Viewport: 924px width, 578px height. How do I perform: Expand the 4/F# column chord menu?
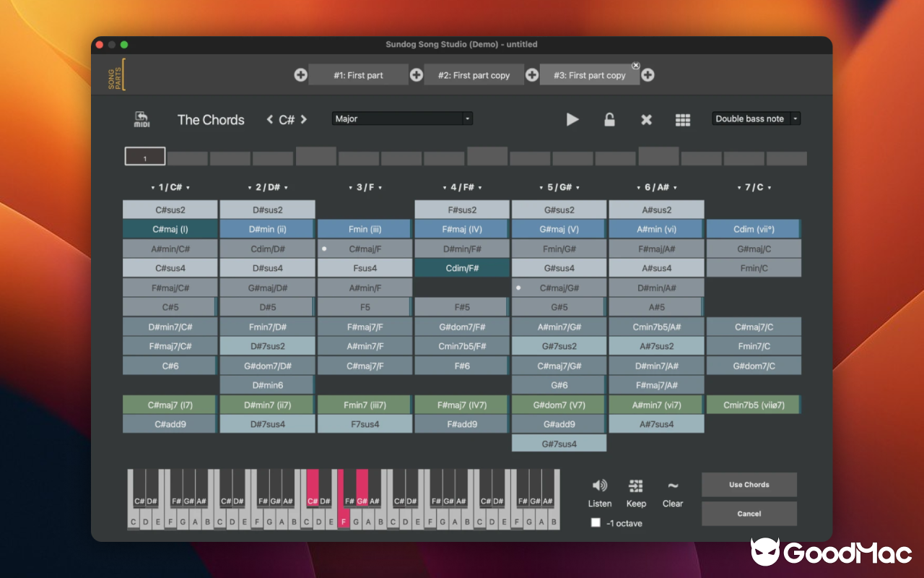click(462, 186)
